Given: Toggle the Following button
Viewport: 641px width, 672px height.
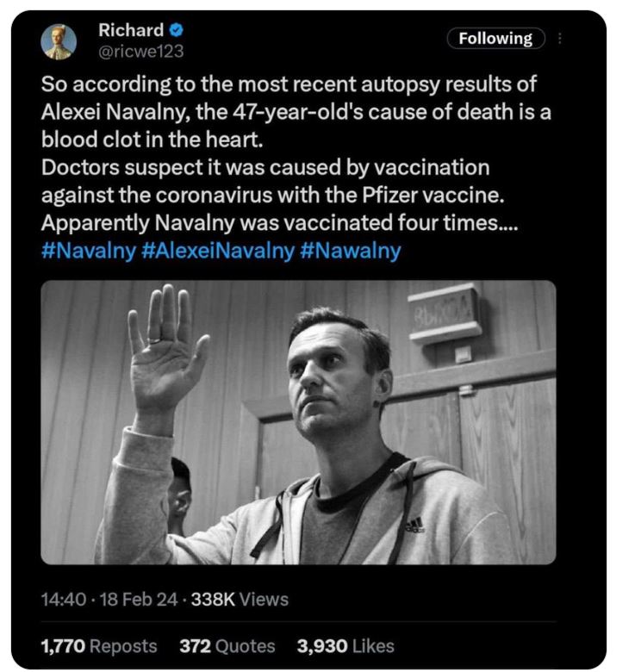Looking at the screenshot, I should click(495, 38).
